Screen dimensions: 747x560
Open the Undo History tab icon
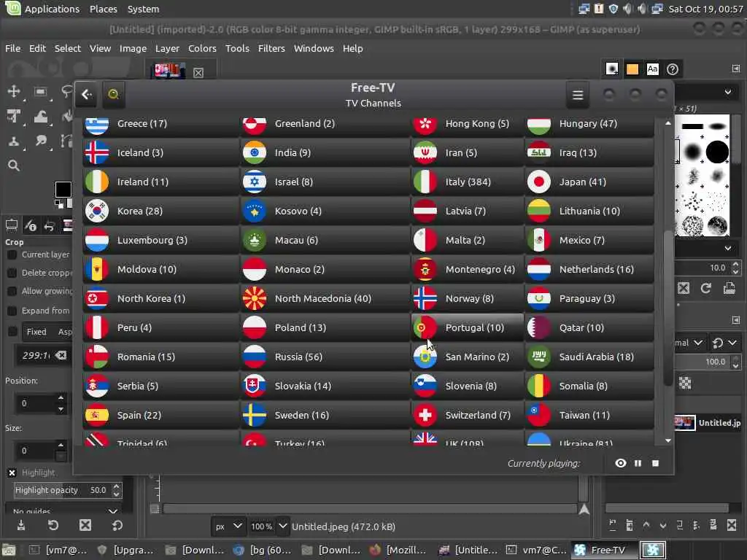[x=50, y=225]
